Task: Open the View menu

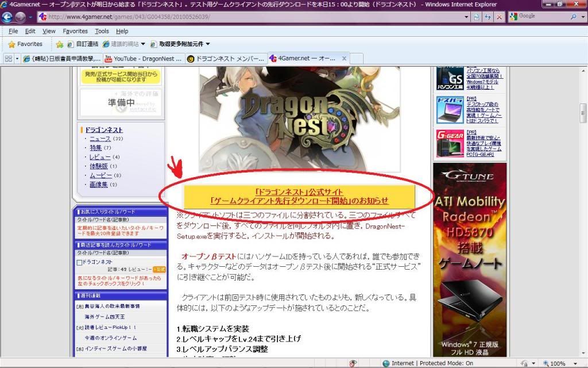Action: [49, 31]
